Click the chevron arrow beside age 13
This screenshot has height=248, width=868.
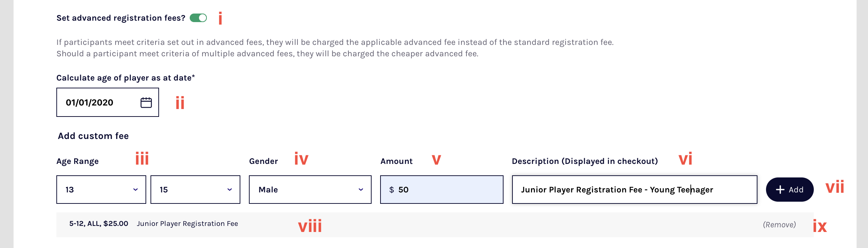(x=136, y=190)
